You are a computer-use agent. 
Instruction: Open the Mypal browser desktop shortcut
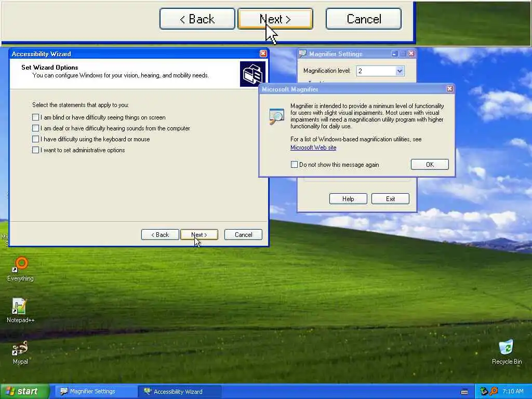[x=20, y=352]
